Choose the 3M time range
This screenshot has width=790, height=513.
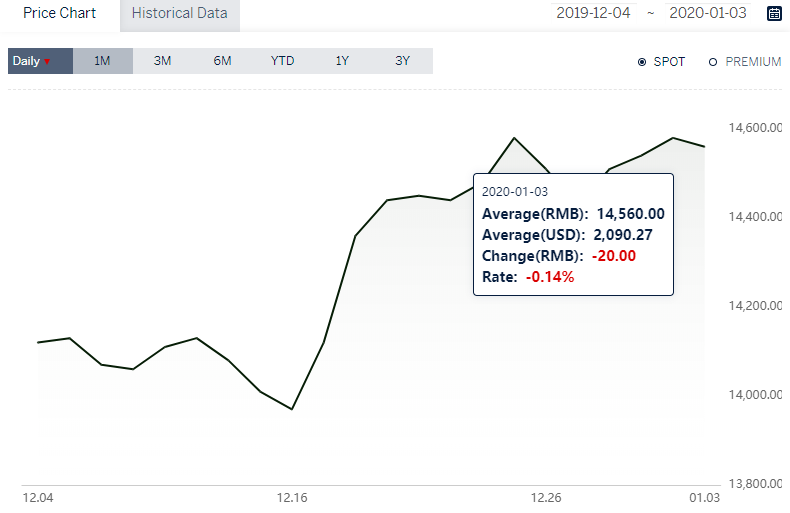[x=163, y=61]
